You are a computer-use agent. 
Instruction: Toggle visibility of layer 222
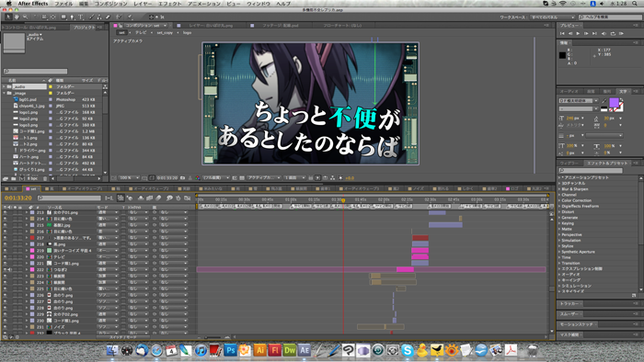(x=5, y=269)
